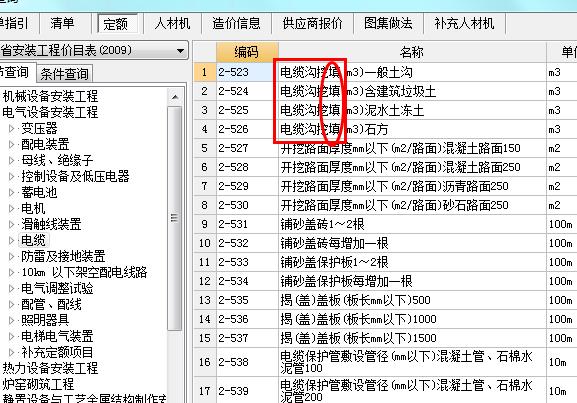Screen dimensions: 577x403
Task: Click the tree scrollbar up arrow
Action: tap(175, 98)
